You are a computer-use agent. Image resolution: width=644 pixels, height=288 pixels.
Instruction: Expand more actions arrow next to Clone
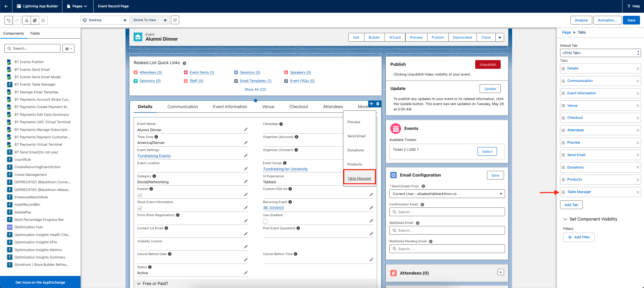coord(500,38)
